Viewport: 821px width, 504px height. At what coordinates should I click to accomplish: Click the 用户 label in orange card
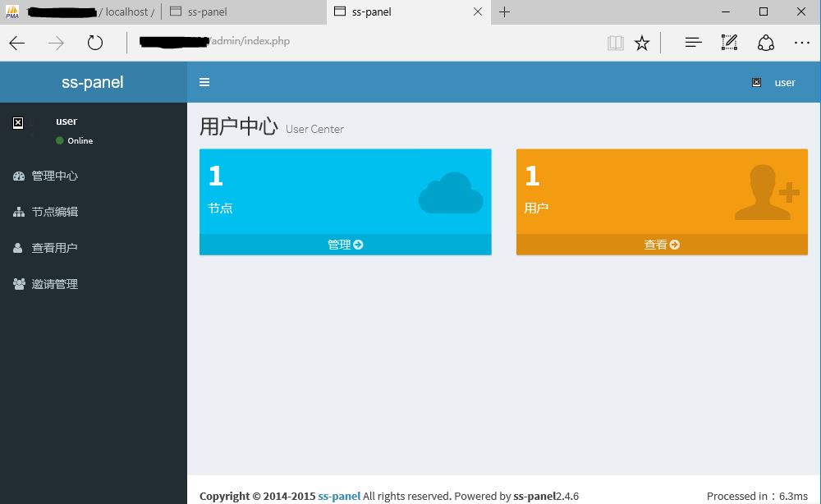coord(536,208)
